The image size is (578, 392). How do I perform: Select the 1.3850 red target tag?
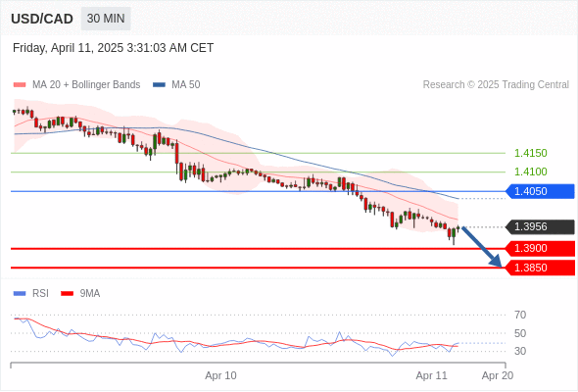tap(541, 268)
